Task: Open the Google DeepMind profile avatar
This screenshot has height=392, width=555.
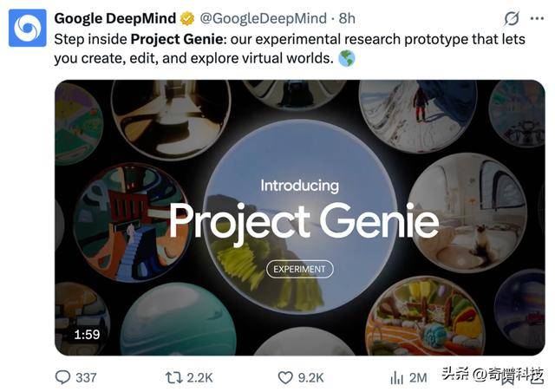Action: [27, 28]
